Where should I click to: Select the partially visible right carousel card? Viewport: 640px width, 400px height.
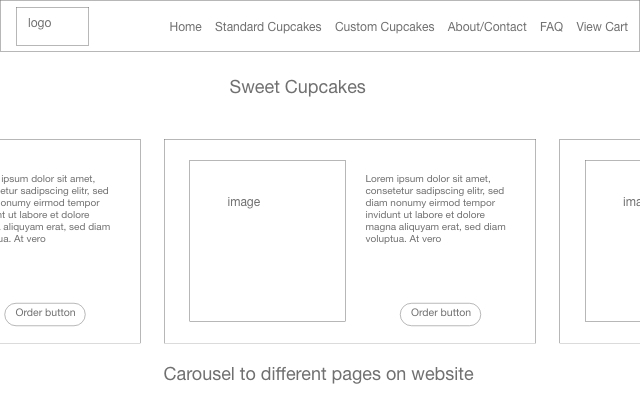600,241
